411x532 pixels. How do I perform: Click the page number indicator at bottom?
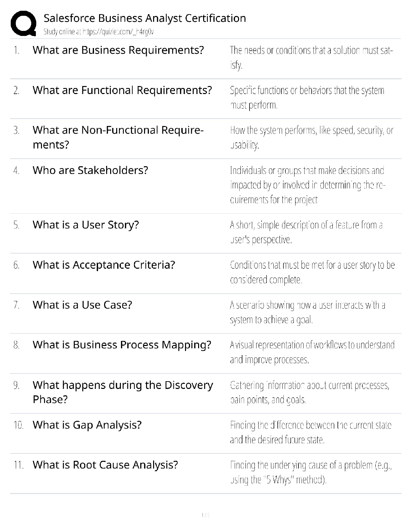[205, 515]
